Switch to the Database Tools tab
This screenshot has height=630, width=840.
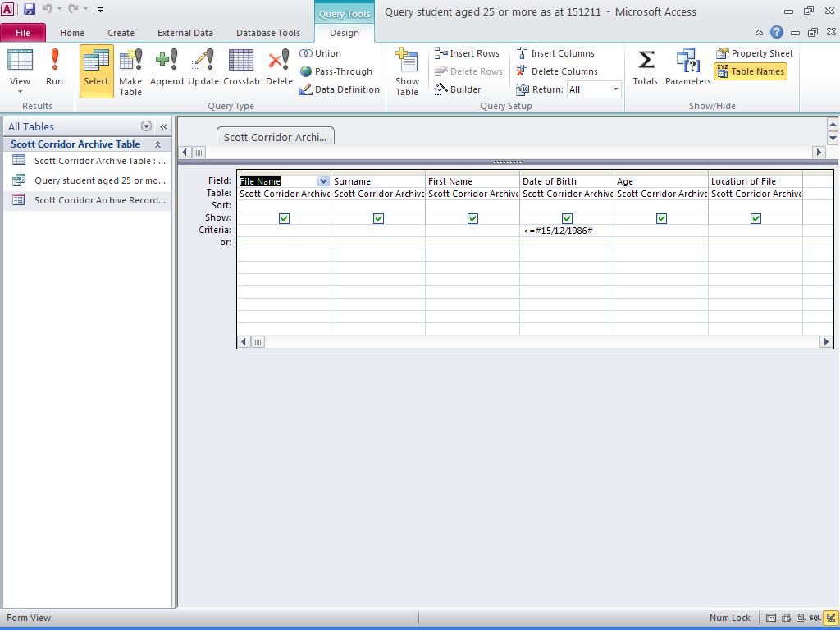pyautogui.click(x=268, y=33)
